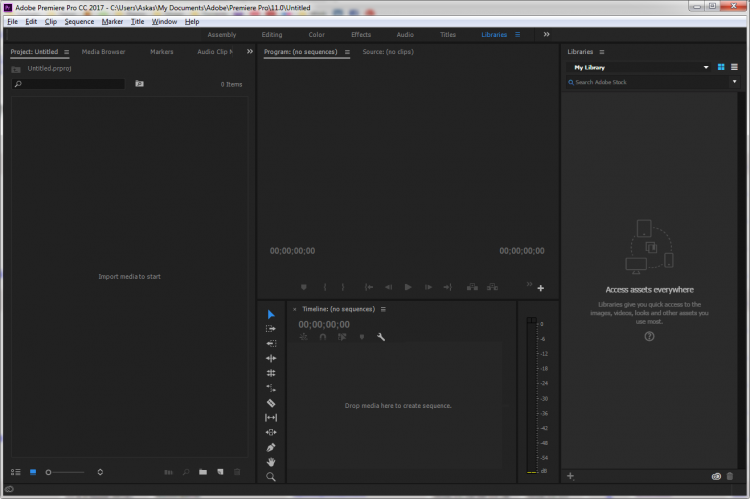The height and width of the screenshot is (499, 750).
Task: Switch to the Media Browser tab
Action: (103, 51)
